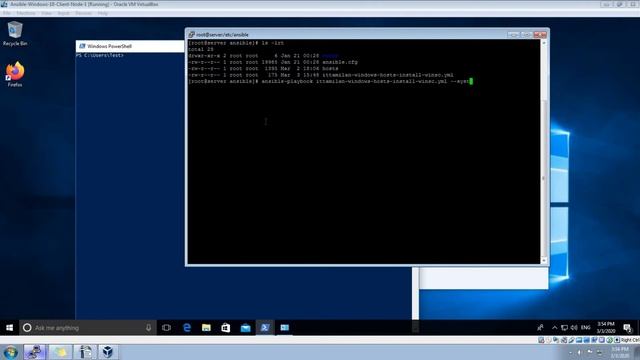
Task: Click the PowerShell title bar icon
Action: click(82, 46)
